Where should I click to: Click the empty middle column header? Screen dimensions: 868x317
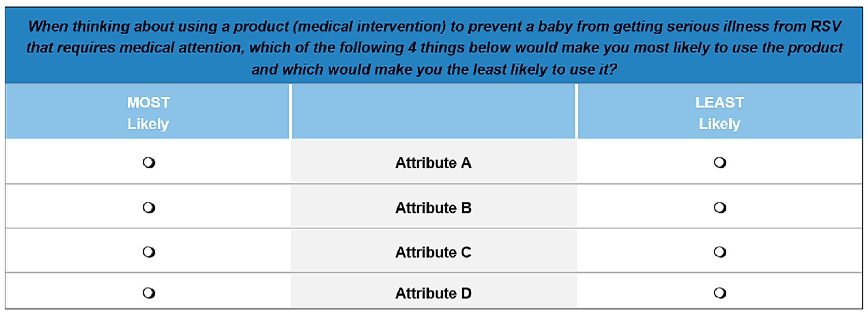coord(433,112)
